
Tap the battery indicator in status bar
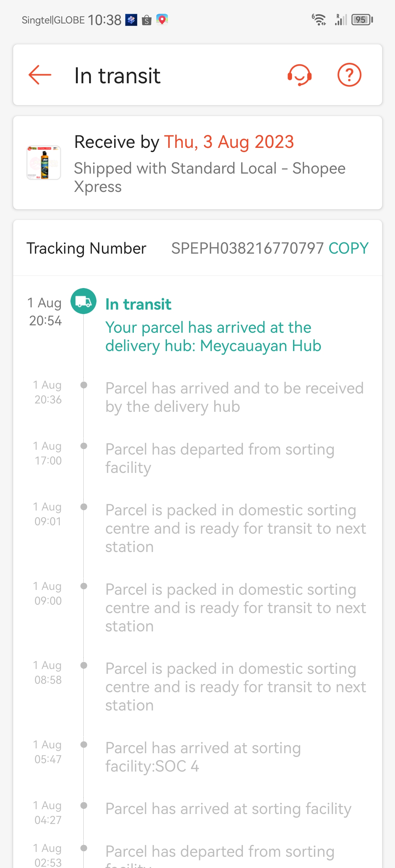pos(362,20)
